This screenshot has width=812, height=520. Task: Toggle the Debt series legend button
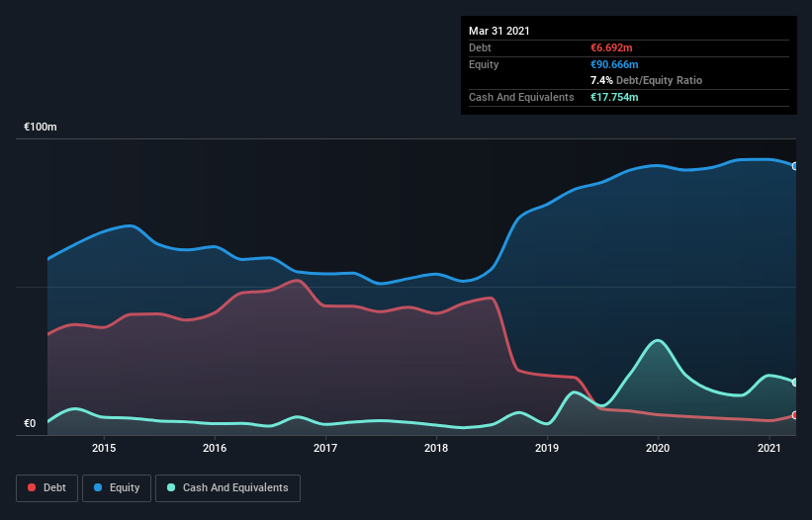pos(47,488)
